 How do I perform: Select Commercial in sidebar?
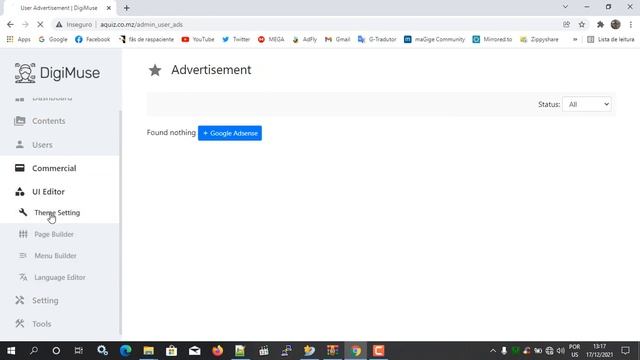[54, 168]
